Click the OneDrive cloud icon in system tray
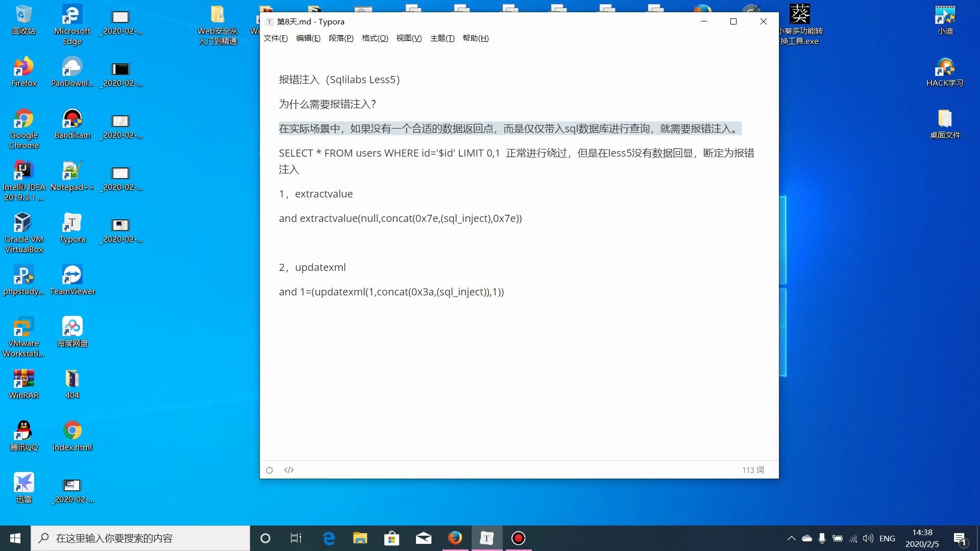 [806, 538]
